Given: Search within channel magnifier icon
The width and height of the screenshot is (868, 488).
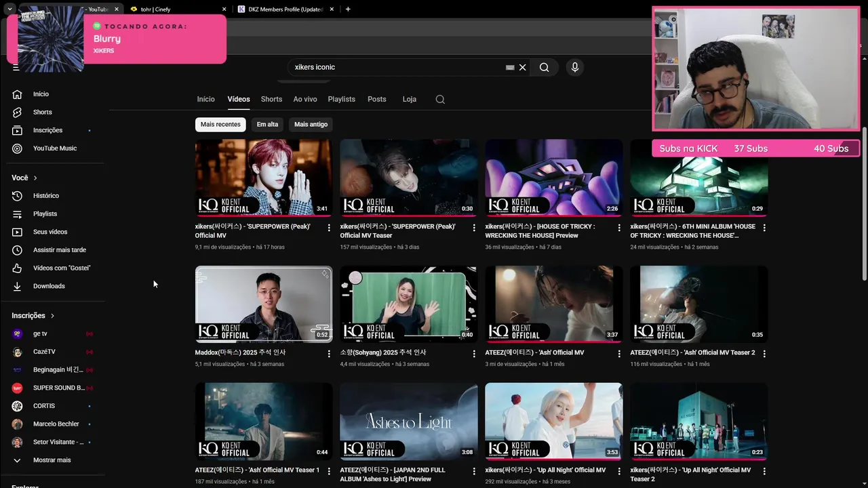Looking at the screenshot, I should [440, 99].
